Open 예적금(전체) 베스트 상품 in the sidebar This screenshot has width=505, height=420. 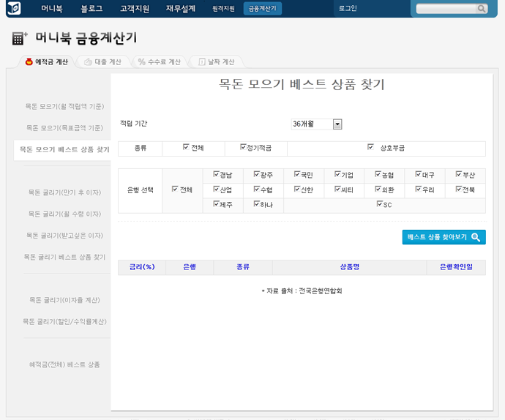click(x=64, y=364)
